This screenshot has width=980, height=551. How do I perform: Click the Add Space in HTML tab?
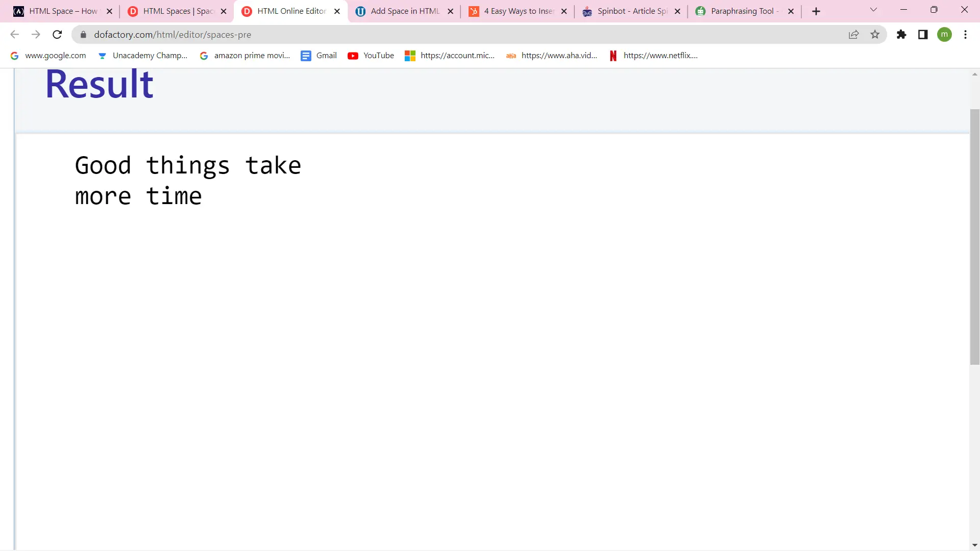pos(405,11)
